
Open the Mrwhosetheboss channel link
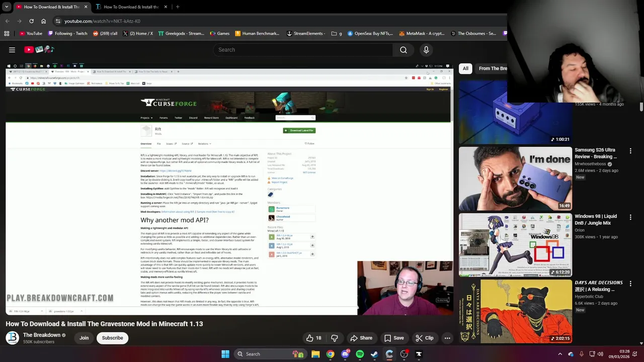[591, 164]
